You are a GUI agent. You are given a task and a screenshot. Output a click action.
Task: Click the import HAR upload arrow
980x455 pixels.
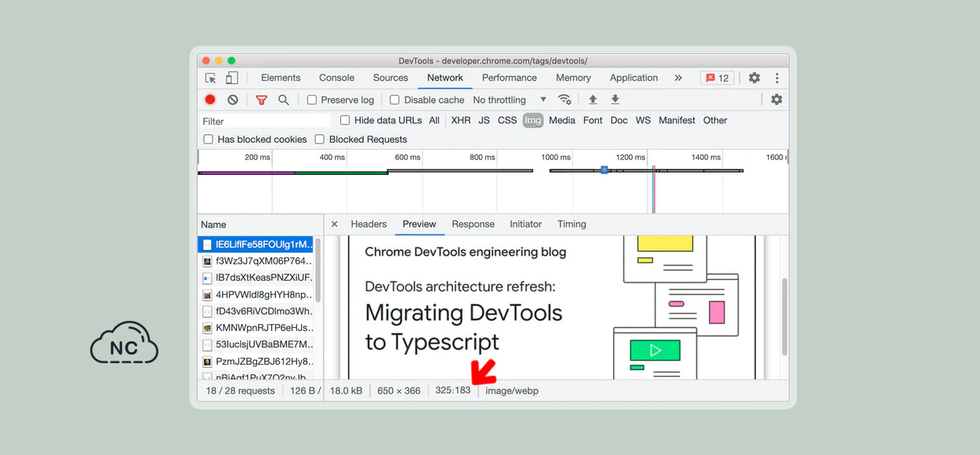[x=593, y=100]
